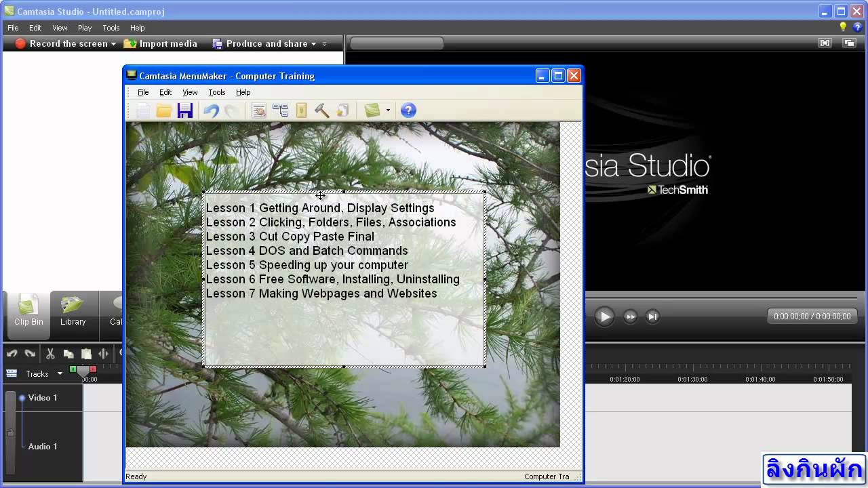Click Record the screen button
Viewport: 868px width, 488px height.
click(x=61, y=43)
